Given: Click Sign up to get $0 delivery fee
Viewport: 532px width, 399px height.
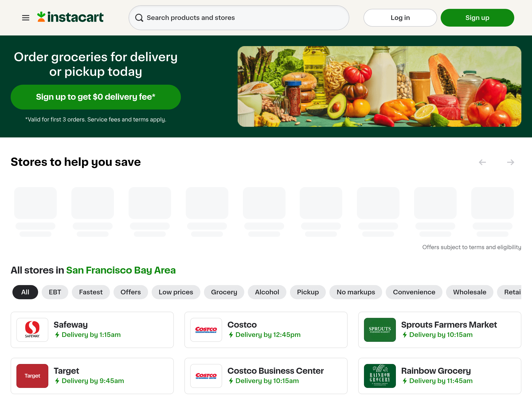Looking at the screenshot, I should point(96,97).
